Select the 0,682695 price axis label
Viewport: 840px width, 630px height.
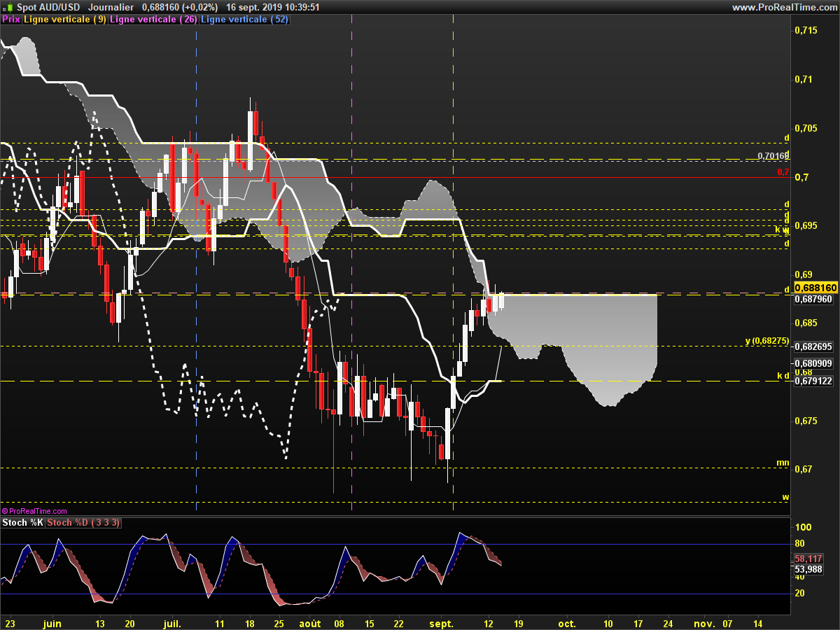tap(814, 346)
